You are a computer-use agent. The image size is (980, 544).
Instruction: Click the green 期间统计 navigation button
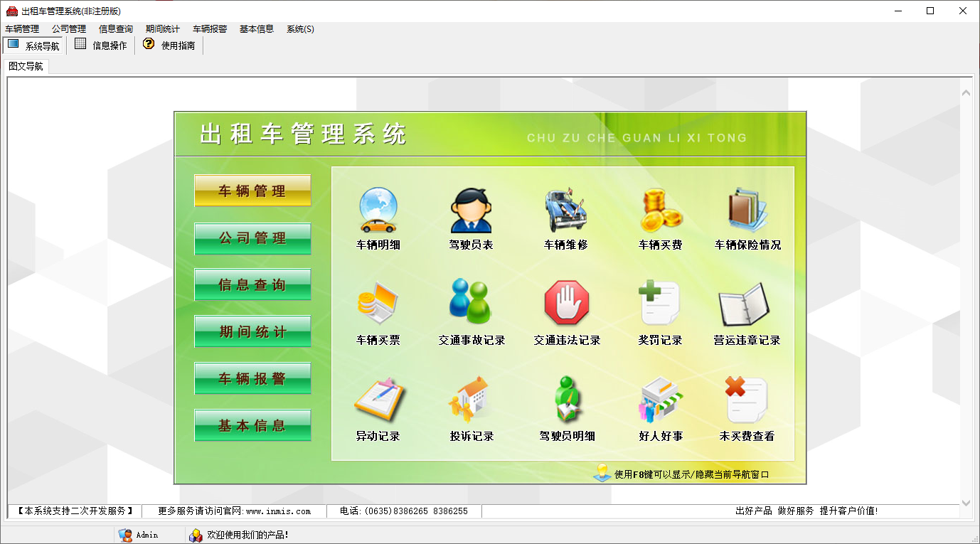pos(252,332)
